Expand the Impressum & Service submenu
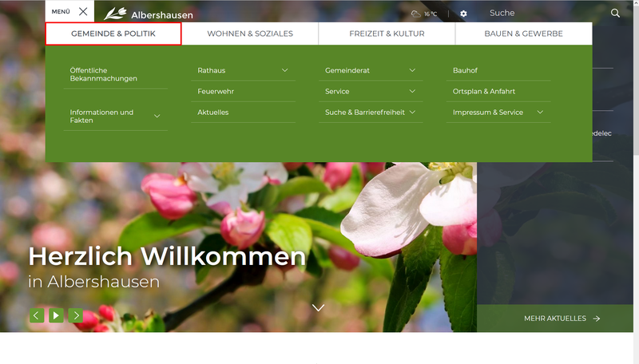This screenshot has height=364, width=639. [540, 113]
